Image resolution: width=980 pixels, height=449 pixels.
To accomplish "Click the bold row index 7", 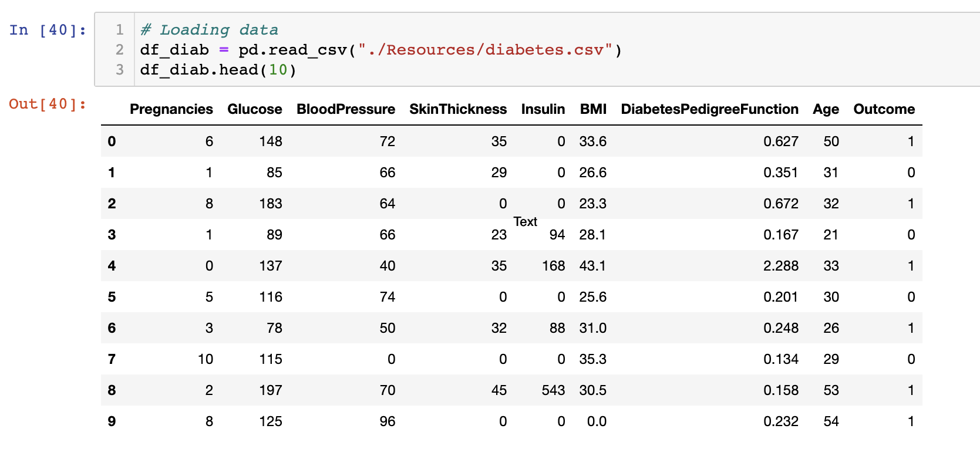I will (x=112, y=359).
